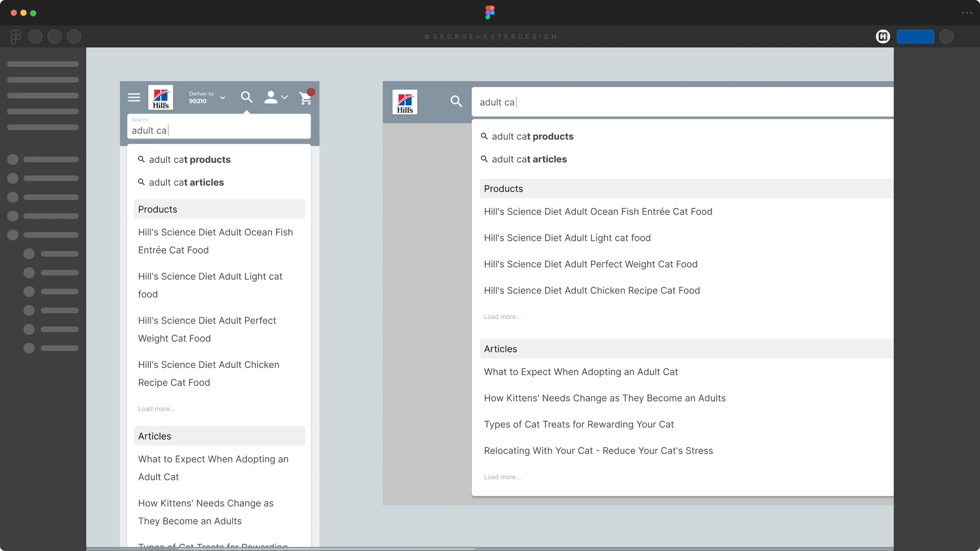Focus the mobile search field with 'adult ca'
Viewport: 980px width, 551px height.
click(219, 126)
